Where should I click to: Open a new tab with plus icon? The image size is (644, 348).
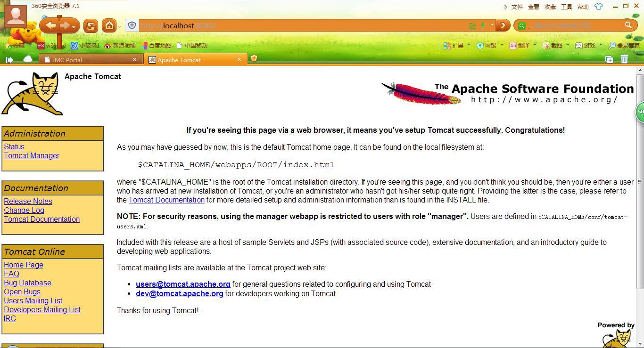[254, 58]
